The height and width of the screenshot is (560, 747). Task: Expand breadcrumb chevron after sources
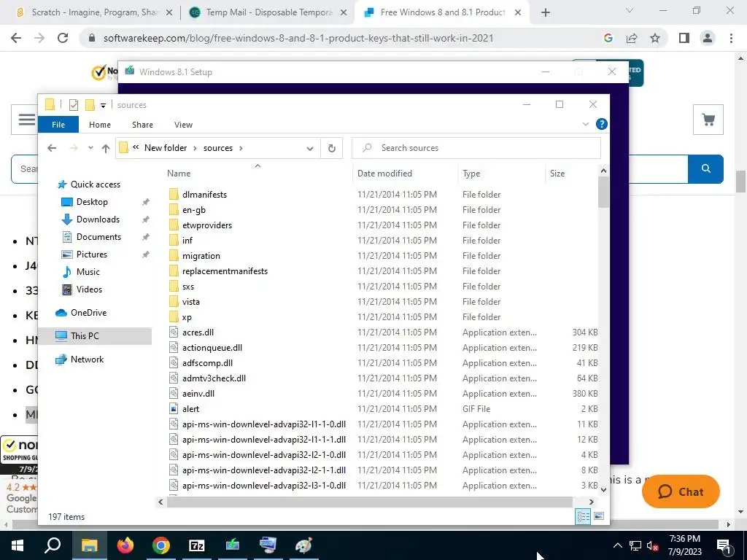(241, 148)
